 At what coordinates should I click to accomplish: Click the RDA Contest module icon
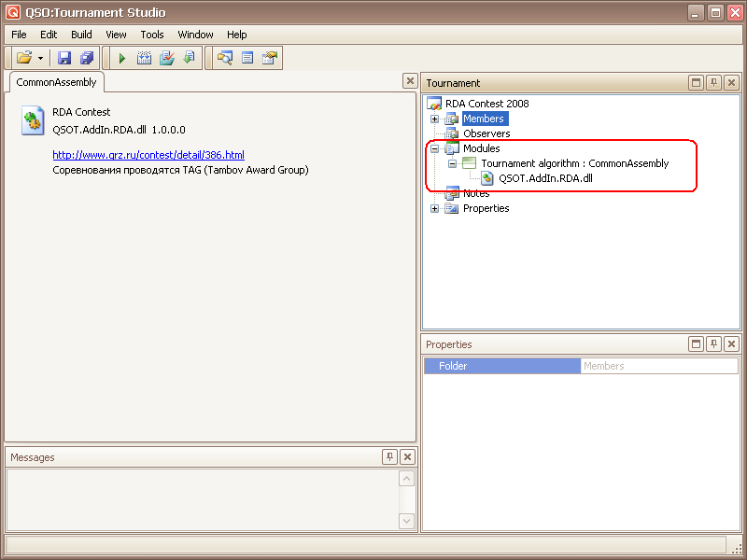click(x=33, y=120)
